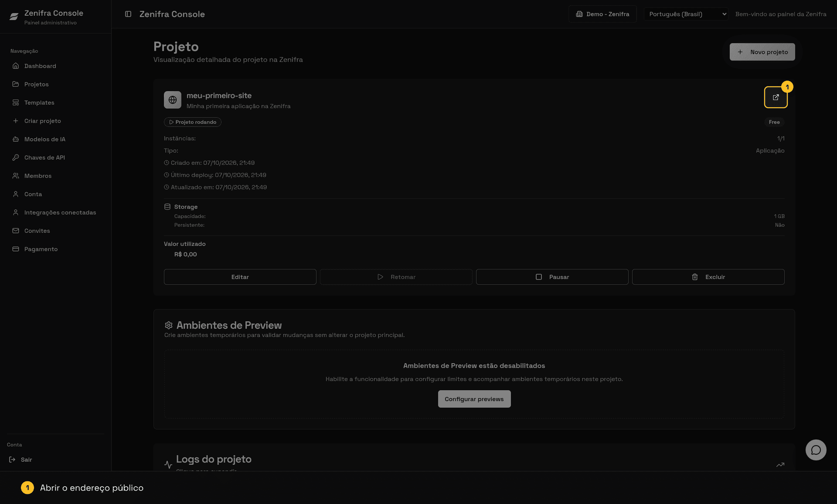
Task: Click the Projeto rodando status badge
Action: (193, 122)
